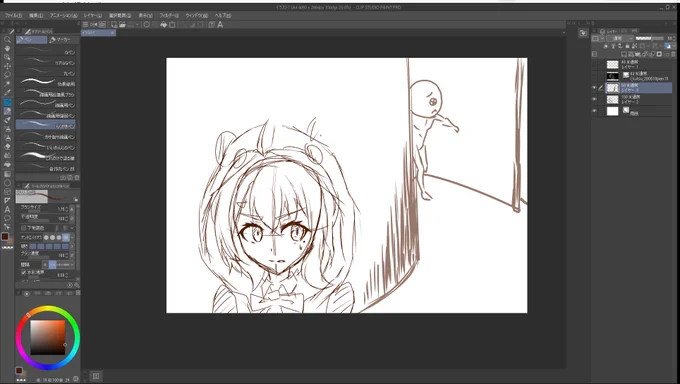The width and height of the screenshot is (680, 384).
Task: Open the ウィンドウ menu
Action: (x=196, y=15)
